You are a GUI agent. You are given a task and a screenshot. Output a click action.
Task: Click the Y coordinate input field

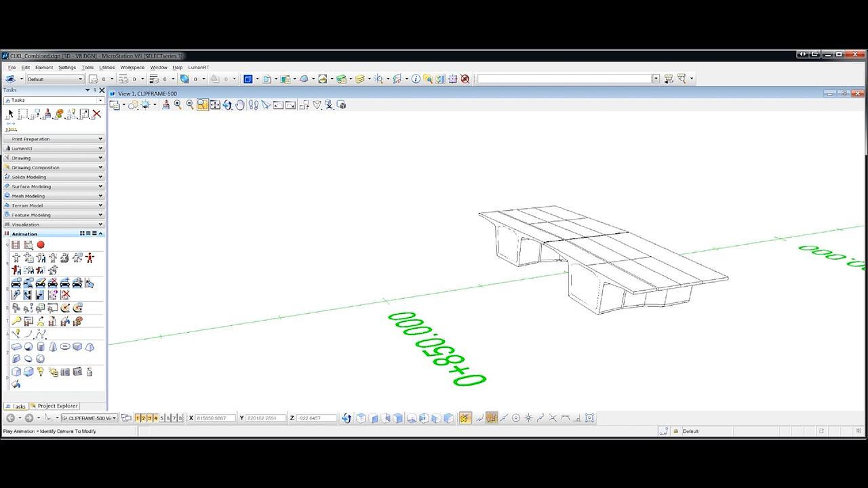point(266,418)
